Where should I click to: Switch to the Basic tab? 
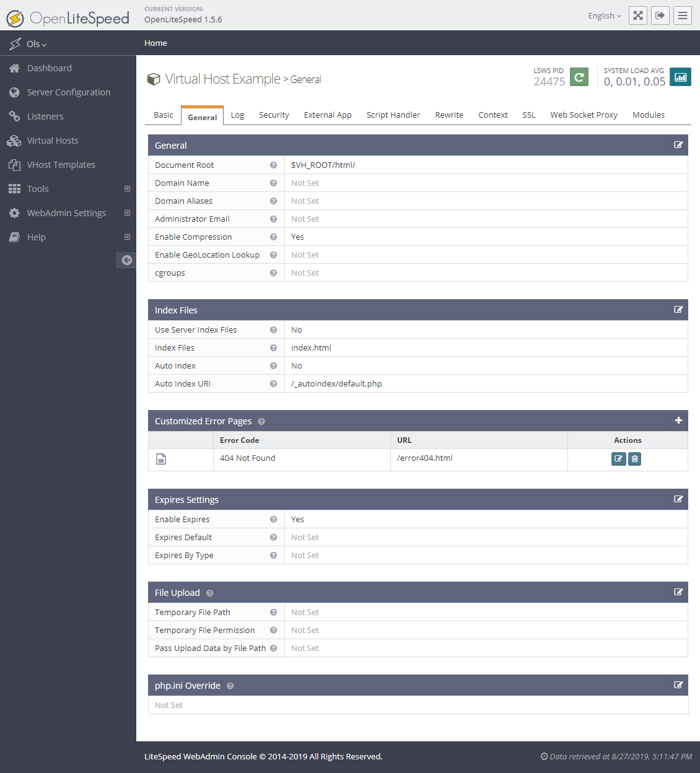click(164, 115)
